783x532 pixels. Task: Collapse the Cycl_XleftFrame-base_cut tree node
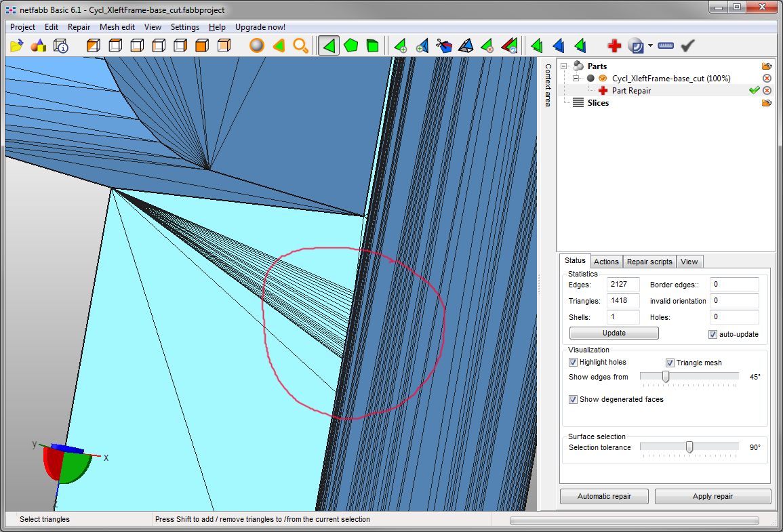[577, 79]
